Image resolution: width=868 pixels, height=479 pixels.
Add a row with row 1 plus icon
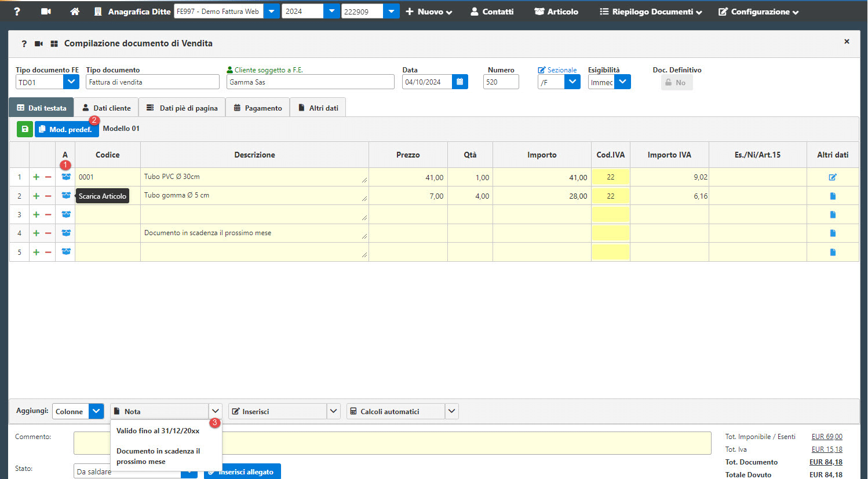click(37, 177)
